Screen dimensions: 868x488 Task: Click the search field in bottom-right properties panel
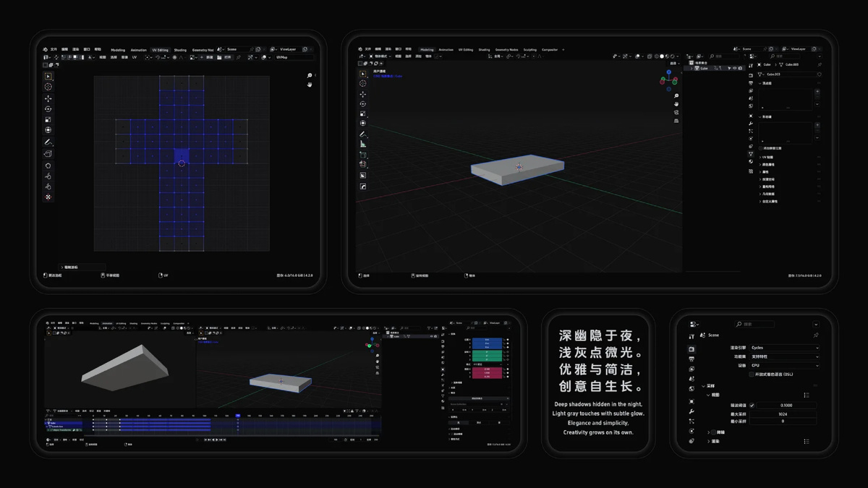754,324
